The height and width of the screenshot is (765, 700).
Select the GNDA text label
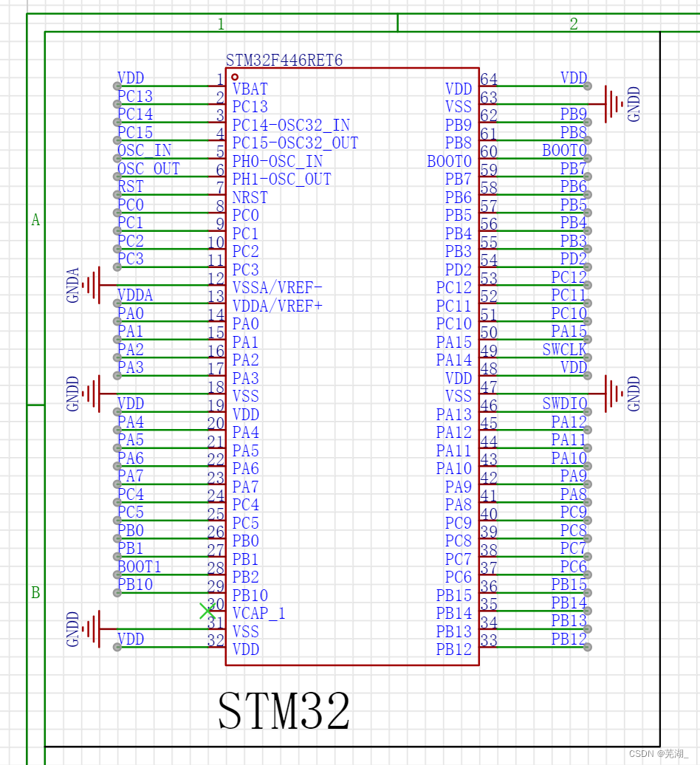tap(72, 285)
